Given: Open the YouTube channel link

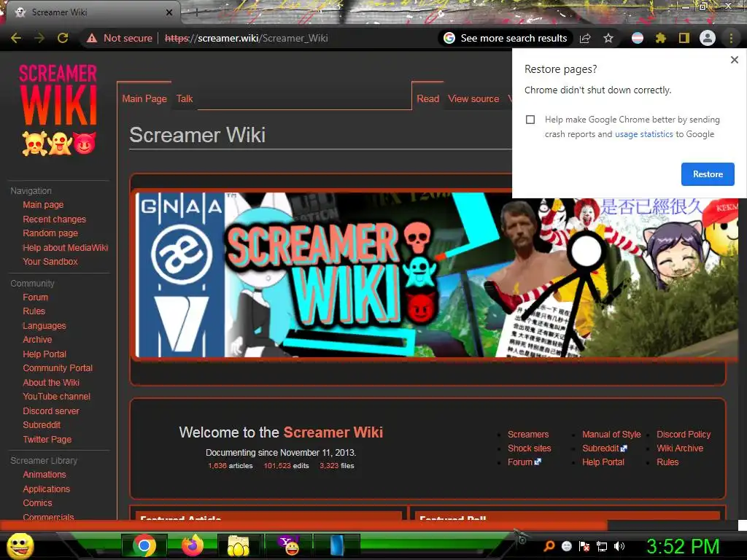Looking at the screenshot, I should [56, 396].
